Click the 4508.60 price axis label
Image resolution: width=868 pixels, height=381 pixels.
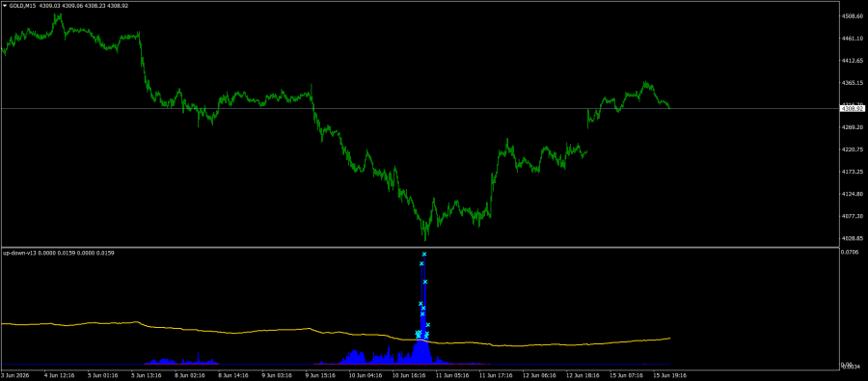[852, 16]
